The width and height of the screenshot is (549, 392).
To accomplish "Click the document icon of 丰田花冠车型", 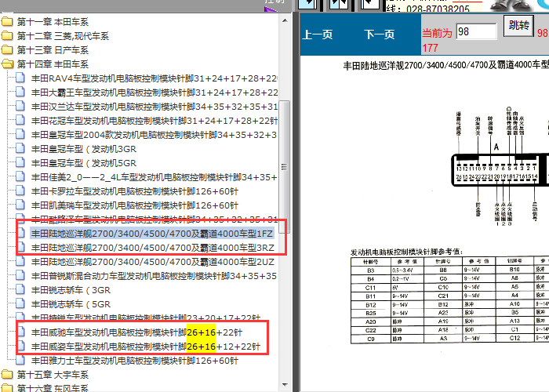I will [20, 121].
